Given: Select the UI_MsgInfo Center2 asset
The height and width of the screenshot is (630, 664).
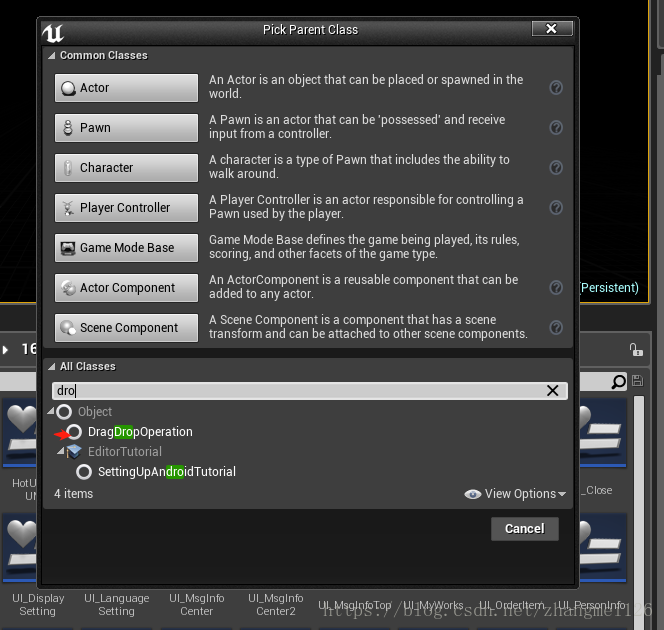Looking at the screenshot, I should pos(276,605).
